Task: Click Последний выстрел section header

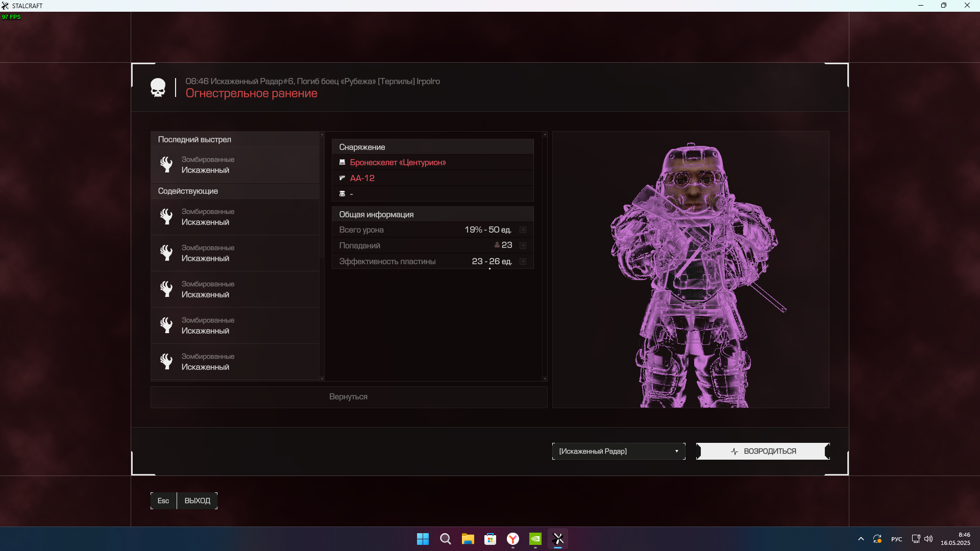Action: [235, 139]
